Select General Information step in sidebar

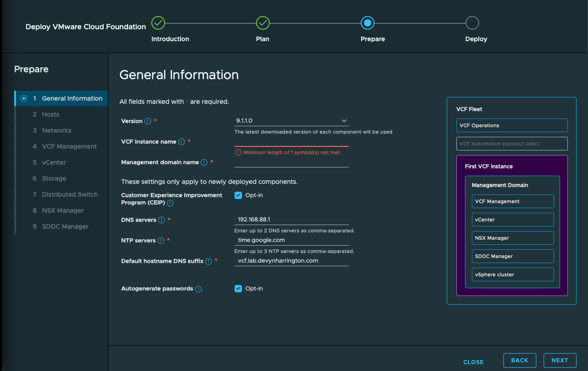[62, 98]
